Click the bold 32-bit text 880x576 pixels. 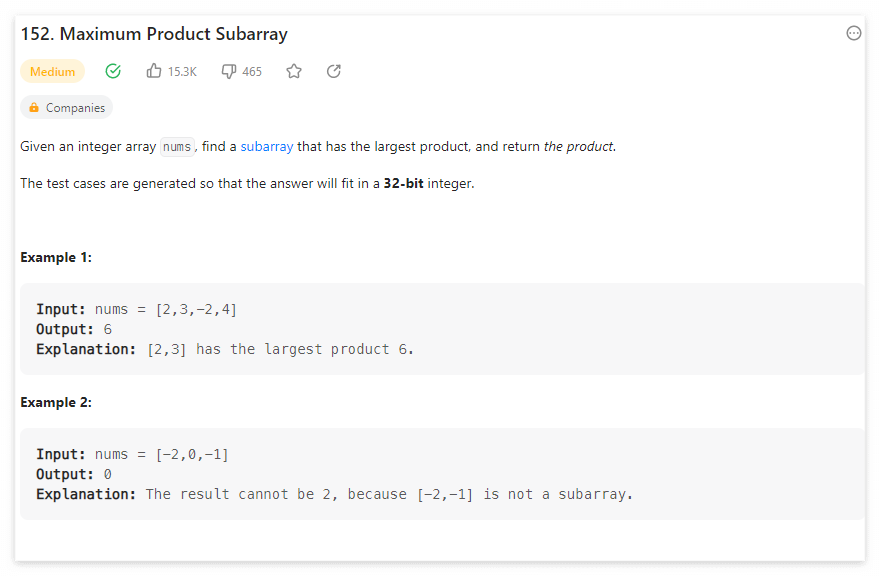[x=403, y=184]
